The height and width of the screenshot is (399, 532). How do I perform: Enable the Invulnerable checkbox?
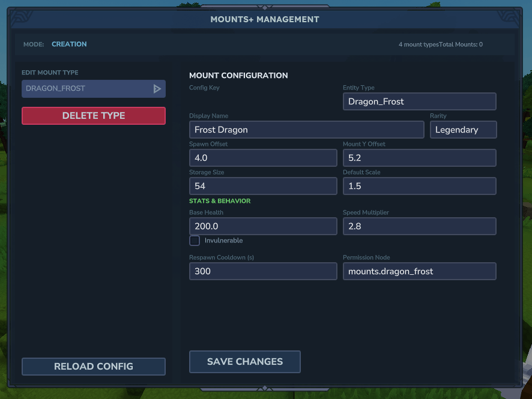tap(195, 241)
